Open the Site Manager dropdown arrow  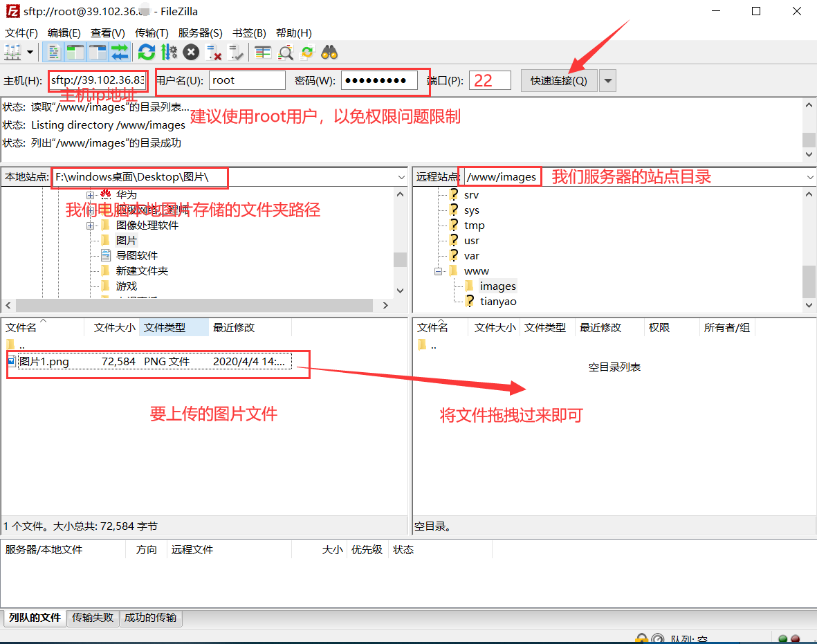pyautogui.click(x=30, y=52)
